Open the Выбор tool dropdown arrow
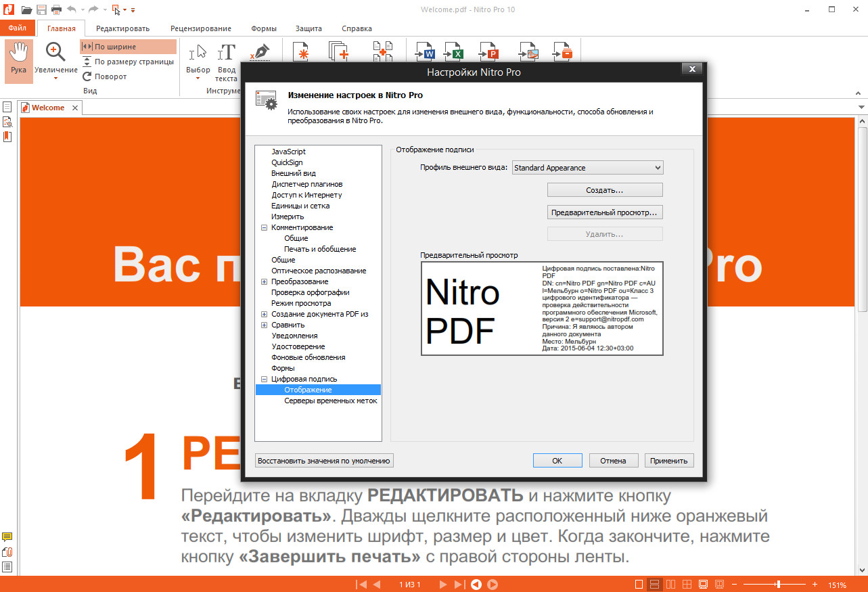This screenshot has height=592, width=868. (198, 78)
